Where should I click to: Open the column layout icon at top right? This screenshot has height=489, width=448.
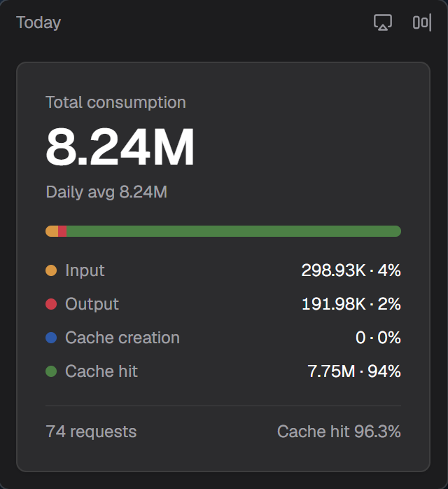(422, 22)
